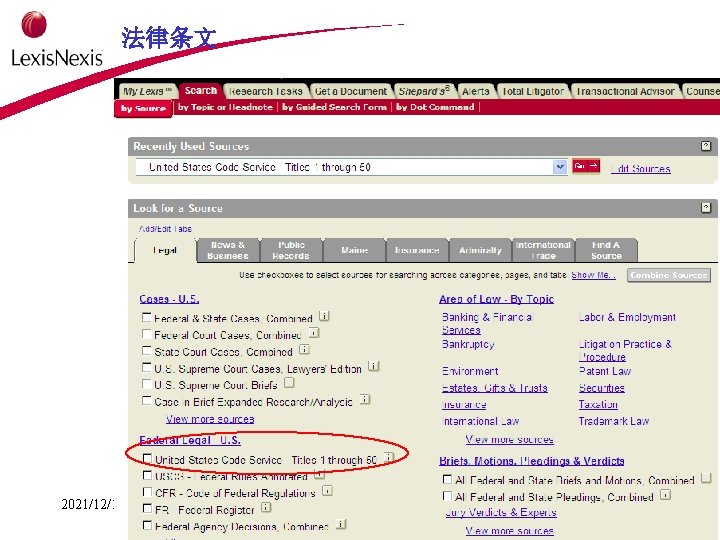The width and height of the screenshot is (720, 540).
Task: Select the Legal source tab
Action: [x=165, y=250]
